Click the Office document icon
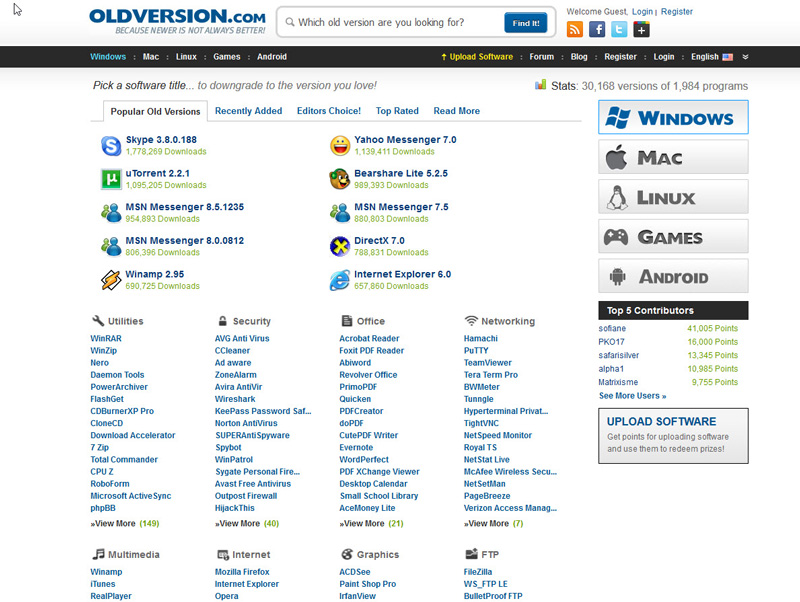 (347, 321)
